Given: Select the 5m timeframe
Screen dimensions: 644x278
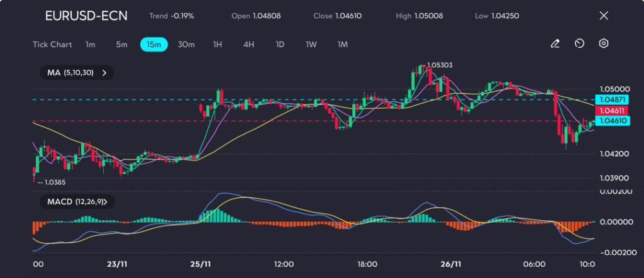Looking at the screenshot, I should [121, 45].
